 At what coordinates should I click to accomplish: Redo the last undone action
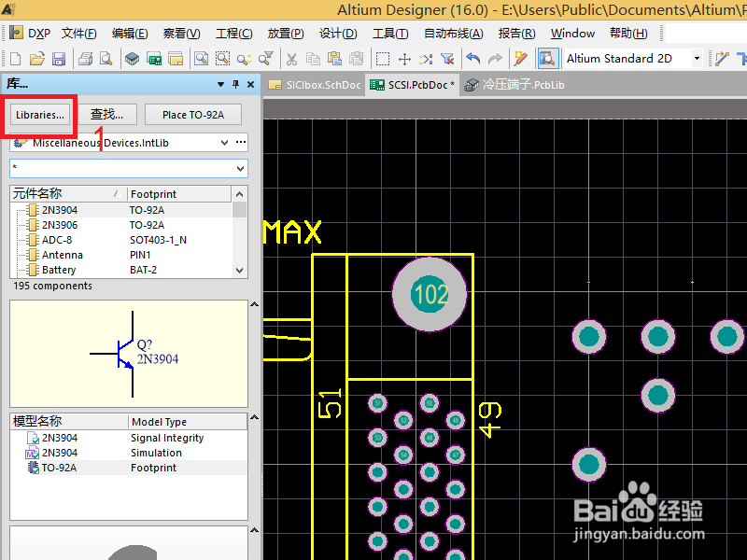[495, 59]
